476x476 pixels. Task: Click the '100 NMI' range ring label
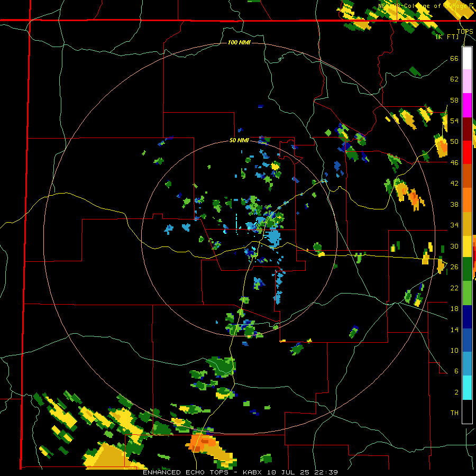click(239, 42)
